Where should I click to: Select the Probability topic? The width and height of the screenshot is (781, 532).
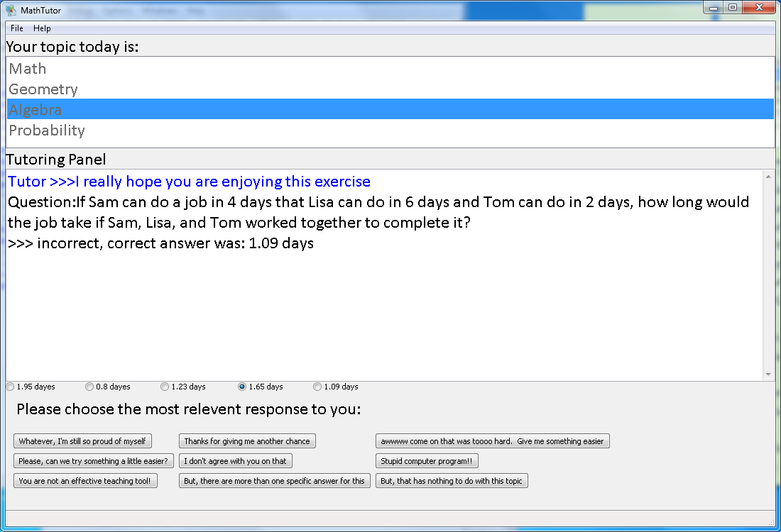pyautogui.click(x=390, y=131)
